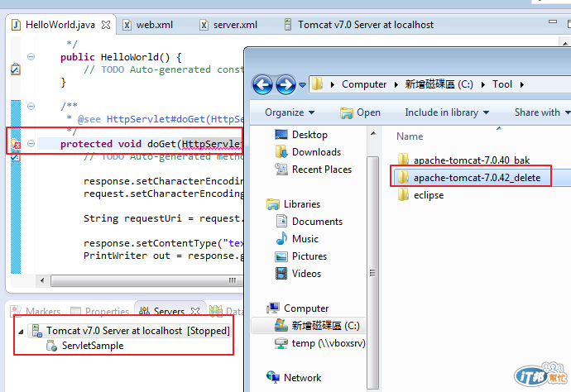The height and width of the screenshot is (392, 571).
Task: Select Tomcat v7.0 Server at localhost entry
Action: click(x=129, y=331)
